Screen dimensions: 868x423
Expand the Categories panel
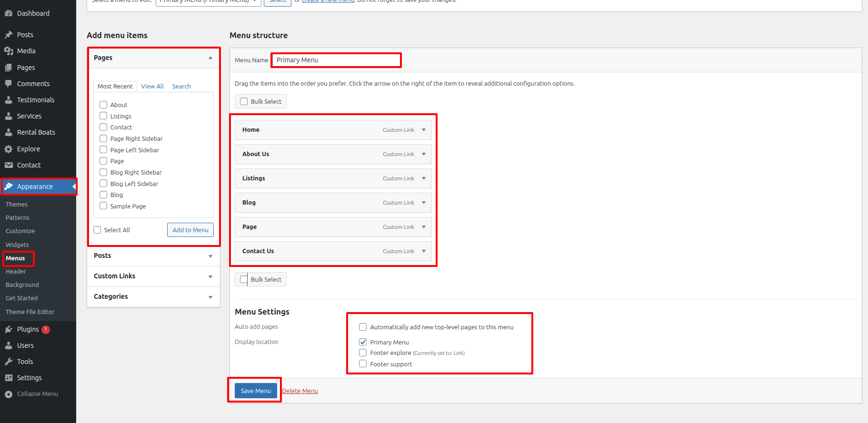click(x=210, y=297)
